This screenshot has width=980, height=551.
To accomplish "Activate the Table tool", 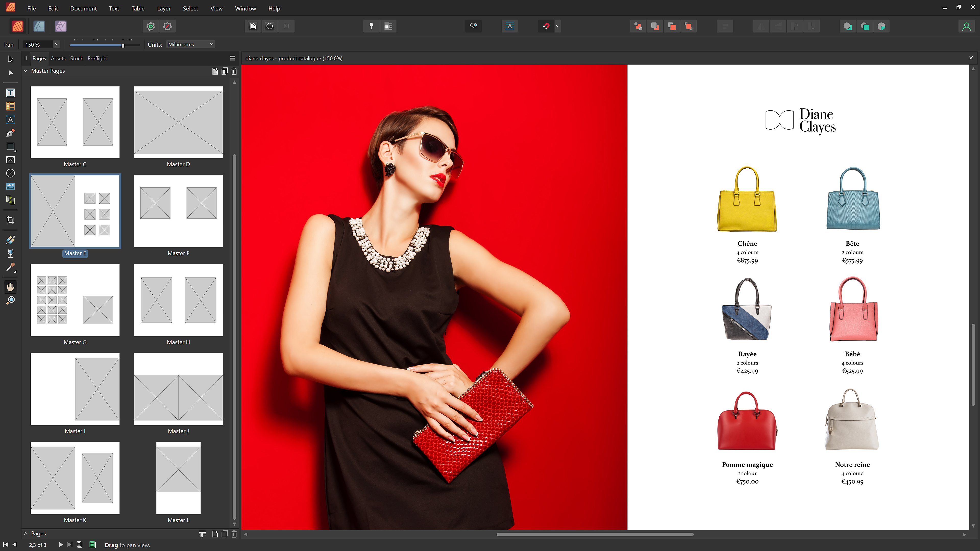I will pyautogui.click(x=10, y=106).
